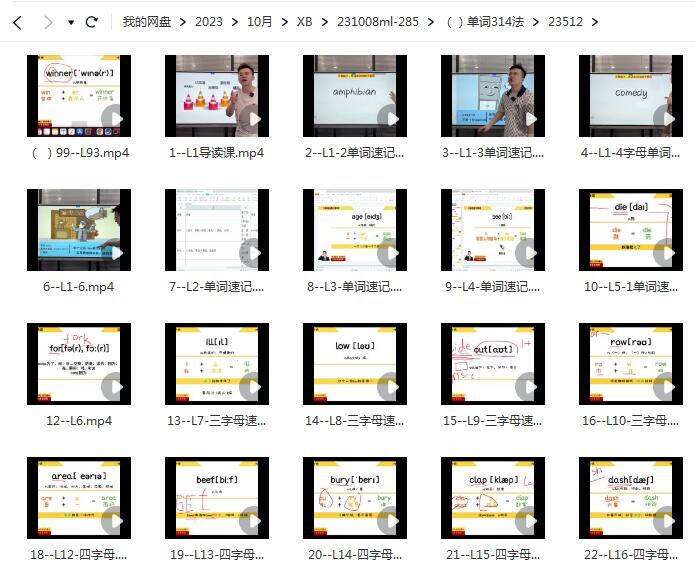Play the 7--L2-单词速记 video
Viewport: 695px width, 578px height.
(253, 253)
